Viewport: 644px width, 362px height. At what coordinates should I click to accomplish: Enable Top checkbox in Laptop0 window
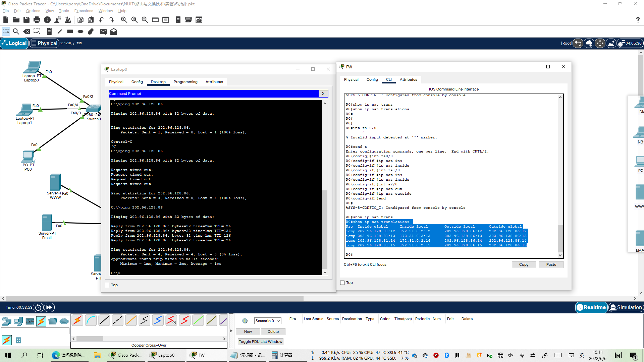[107, 285]
